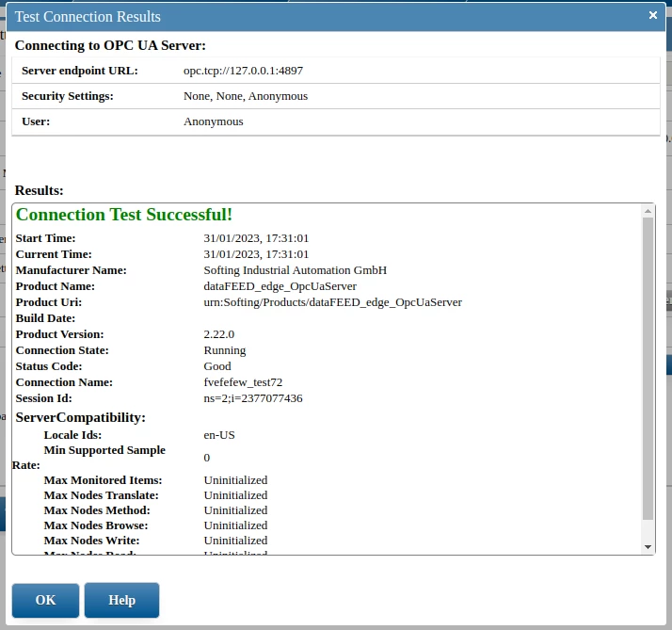
Task: Click the Security Settings value row
Action: pyautogui.click(x=245, y=96)
